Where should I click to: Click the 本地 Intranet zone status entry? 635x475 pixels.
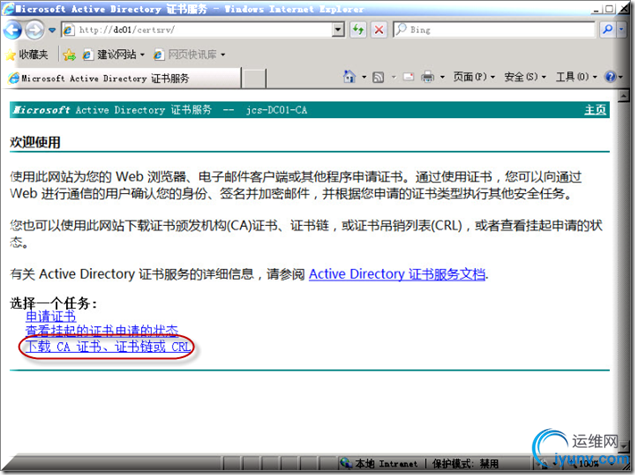pyautogui.click(x=379, y=463)
